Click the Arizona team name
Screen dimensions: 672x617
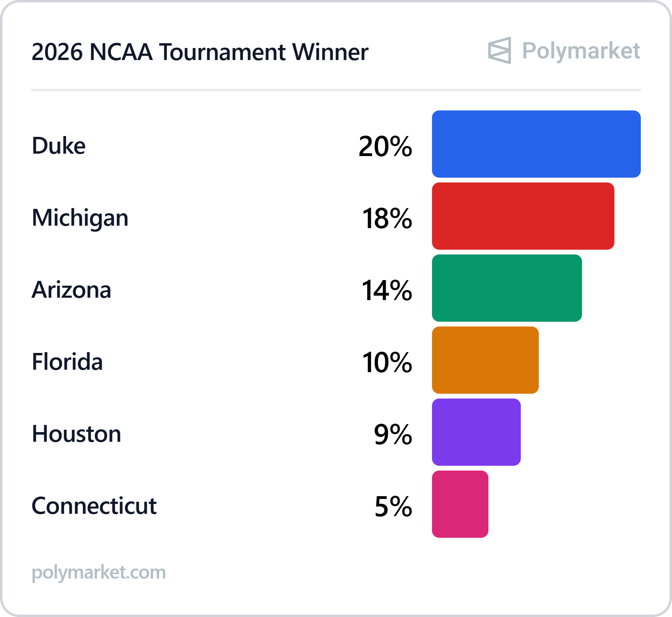pos(71,290)
